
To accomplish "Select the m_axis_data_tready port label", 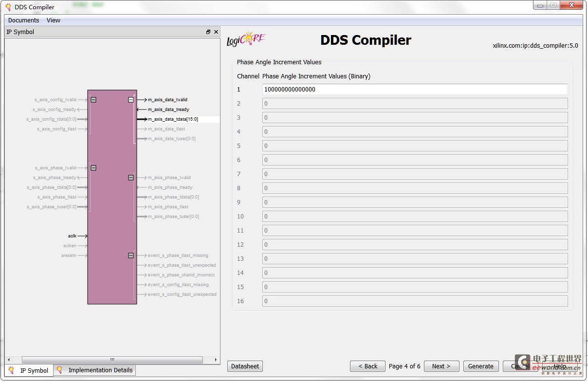I will [x=168, y=109].
